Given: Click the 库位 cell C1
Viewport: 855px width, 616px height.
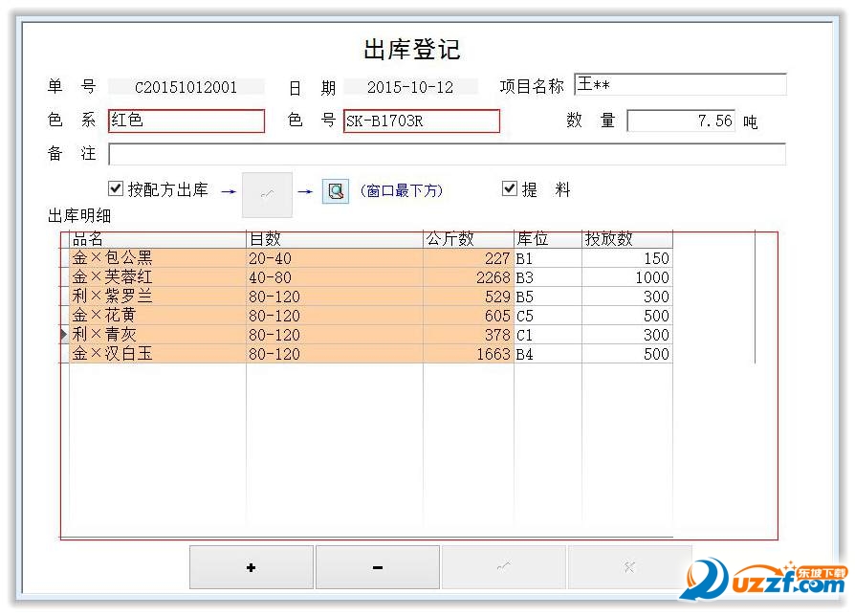Looking at the screenshot, I should click(x=548, y=334).
